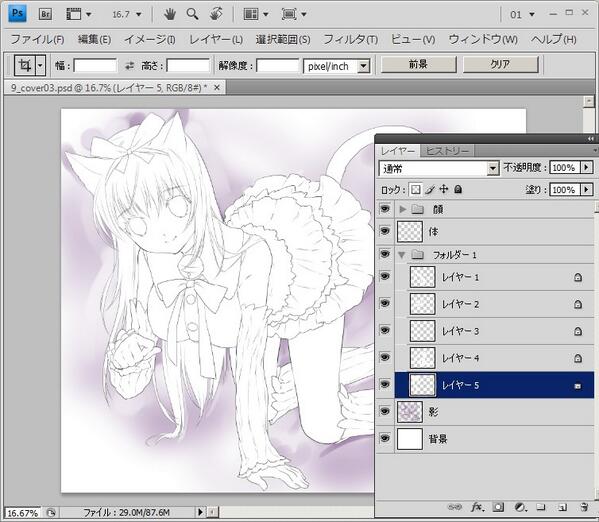Hide the 影 shadow layer
Screen dimensions: 599x522
click(385, 411)
